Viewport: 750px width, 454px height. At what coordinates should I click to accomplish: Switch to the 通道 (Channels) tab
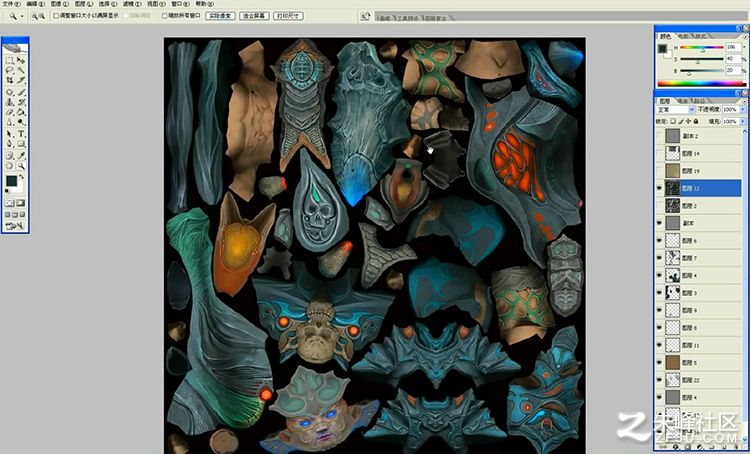[683, 101]
